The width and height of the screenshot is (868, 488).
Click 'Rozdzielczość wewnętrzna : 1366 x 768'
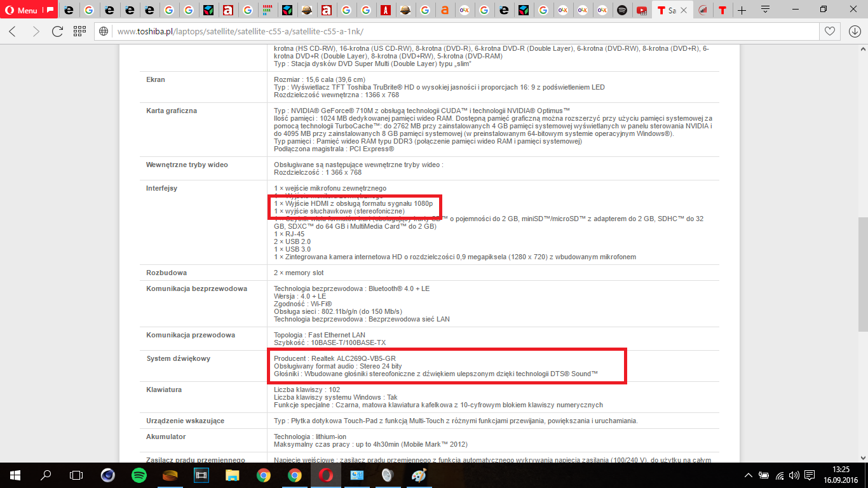coord(336,95)
